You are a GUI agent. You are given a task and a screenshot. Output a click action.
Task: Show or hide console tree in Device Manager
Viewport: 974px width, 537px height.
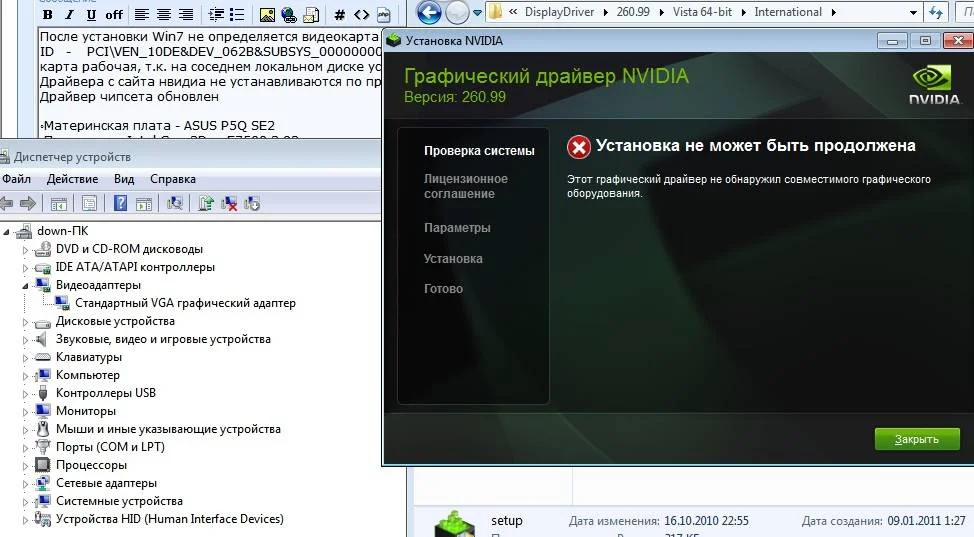pyautogui.click(x=59, y=203)
